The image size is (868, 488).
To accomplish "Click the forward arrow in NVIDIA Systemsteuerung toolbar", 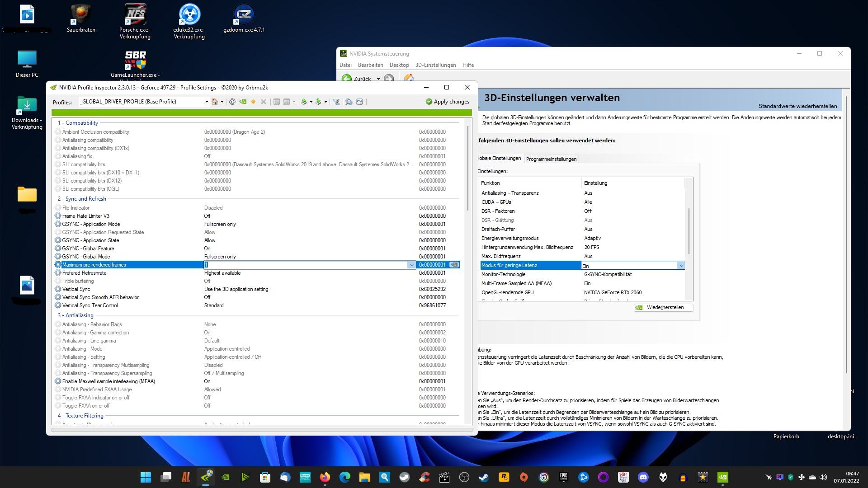I will (389, 79).
